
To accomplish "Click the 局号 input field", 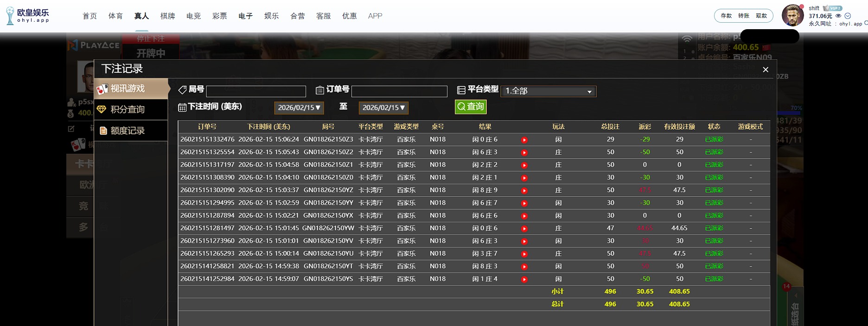I will coord(256,91).
